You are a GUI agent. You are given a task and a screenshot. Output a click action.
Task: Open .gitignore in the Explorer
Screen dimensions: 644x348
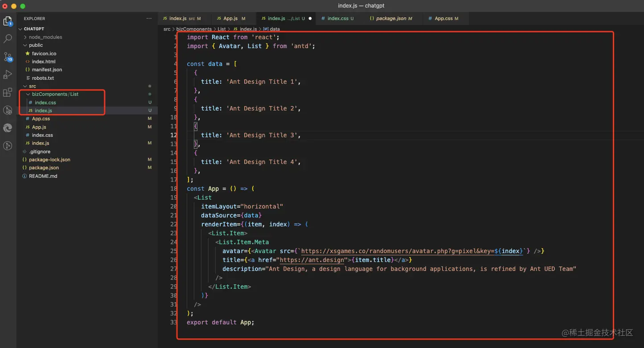(40, 151)
